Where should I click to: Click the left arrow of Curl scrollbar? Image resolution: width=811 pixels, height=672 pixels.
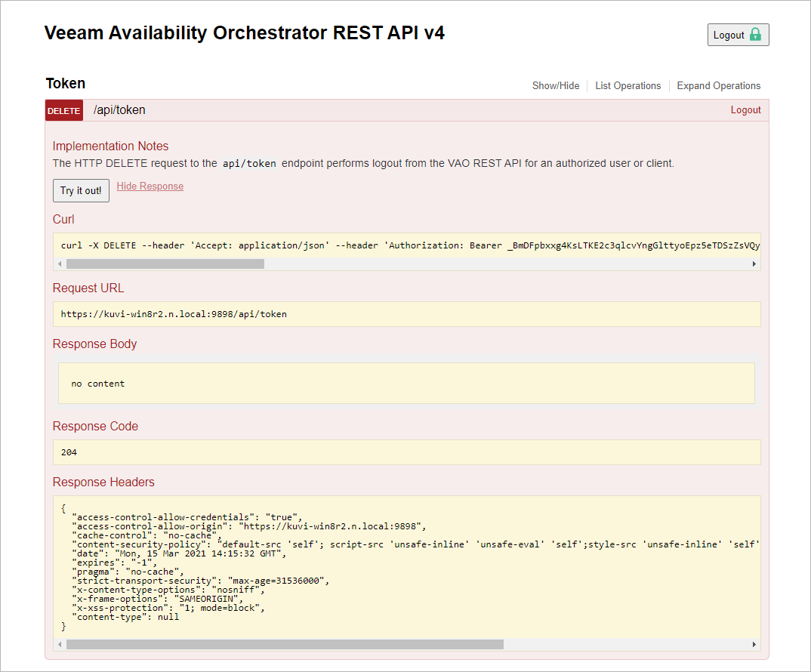point(60,264)
